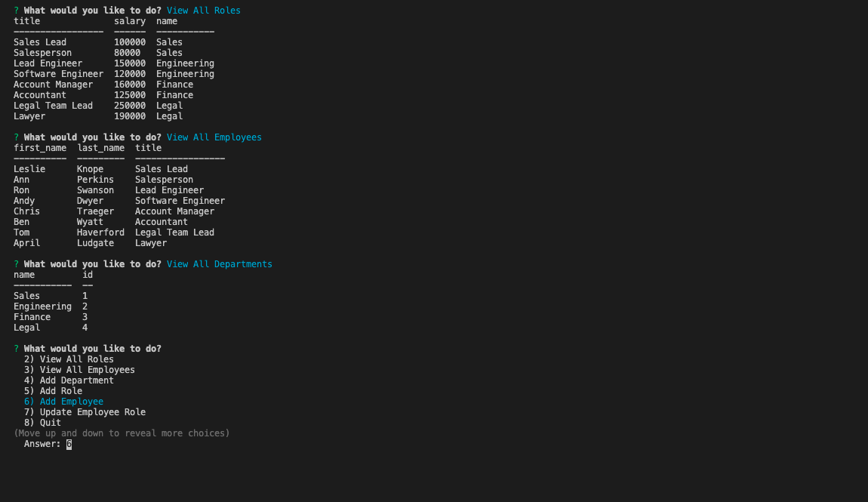This screenshot has height=502, width=868.
Task: Click the cyan "View All Departments" answer text
Action: pos(219,264)
